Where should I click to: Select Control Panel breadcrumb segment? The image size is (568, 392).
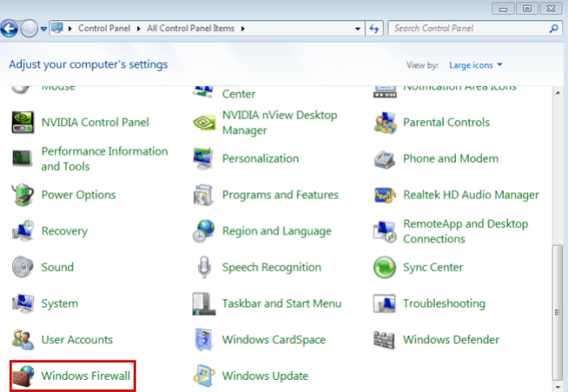104,28
